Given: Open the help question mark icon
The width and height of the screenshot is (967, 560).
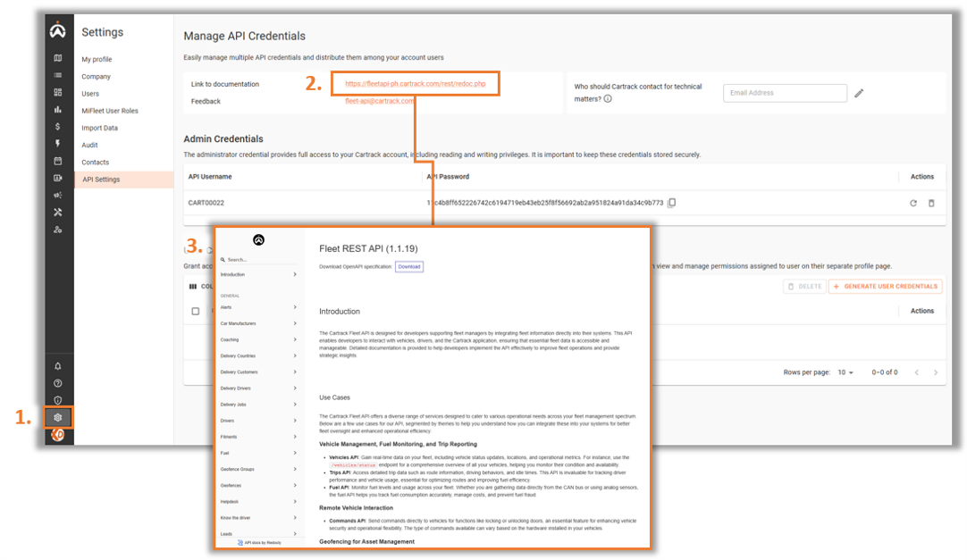Looking at the screenshot, I should pyautogui.click(x=58, y=383).
